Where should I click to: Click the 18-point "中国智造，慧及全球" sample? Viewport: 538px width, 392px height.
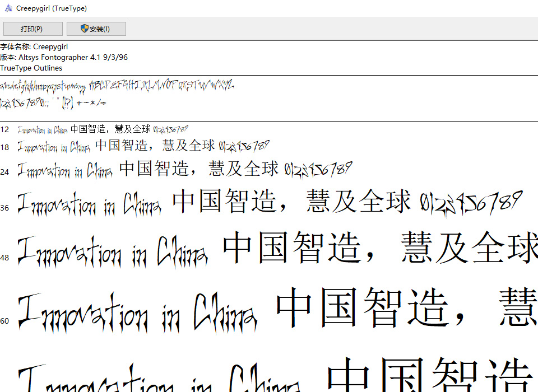click(x=155, y=146)
